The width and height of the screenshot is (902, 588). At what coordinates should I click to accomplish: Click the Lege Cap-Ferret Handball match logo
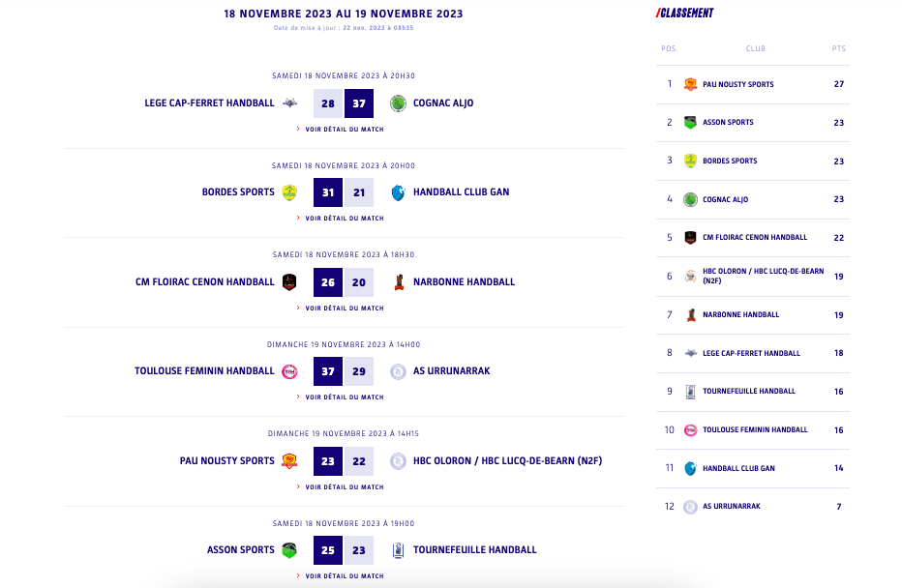pyautogui.click(x=289, y=103)
